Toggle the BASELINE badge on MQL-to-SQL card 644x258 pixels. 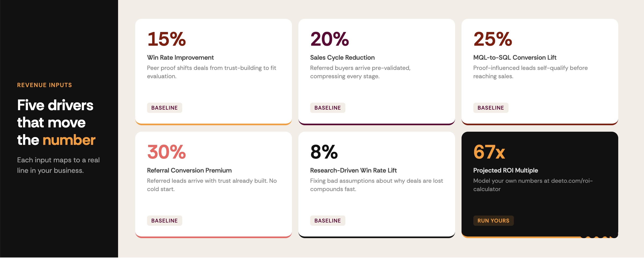491,107
